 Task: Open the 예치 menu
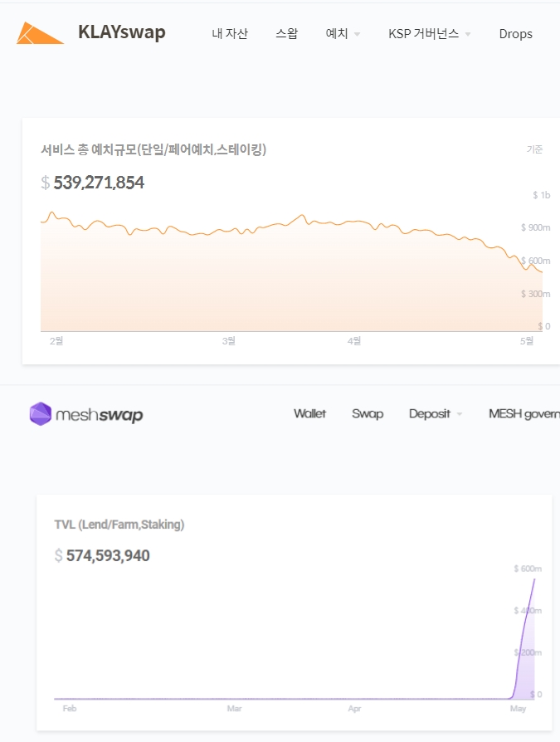pos(337,33)
